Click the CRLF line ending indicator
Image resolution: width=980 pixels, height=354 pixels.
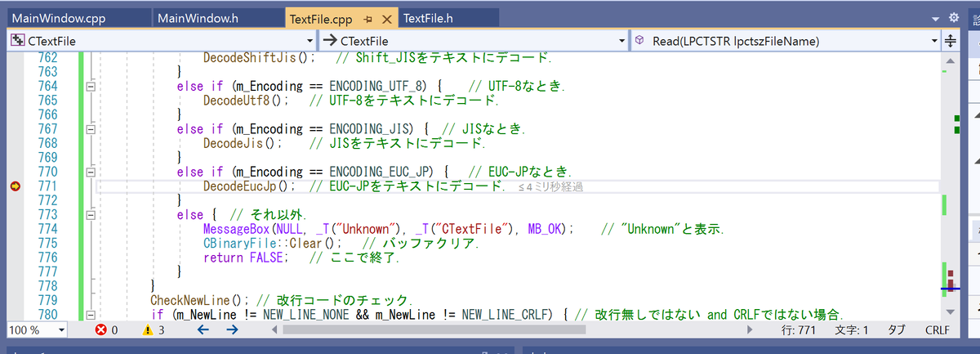click(937, 330)
